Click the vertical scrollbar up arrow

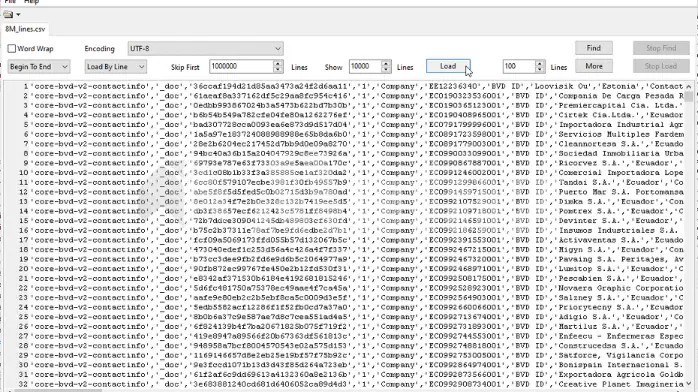[x=689, y=86]
